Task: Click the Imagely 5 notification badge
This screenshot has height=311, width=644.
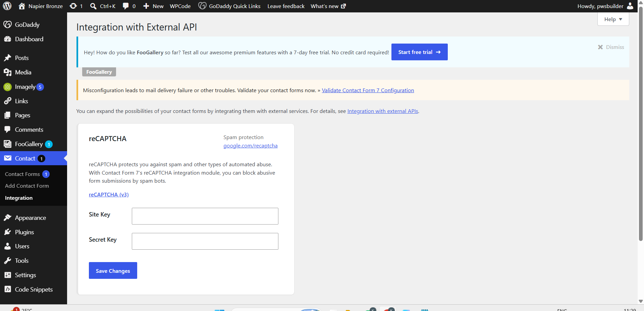Action: (x=40, y=87)
